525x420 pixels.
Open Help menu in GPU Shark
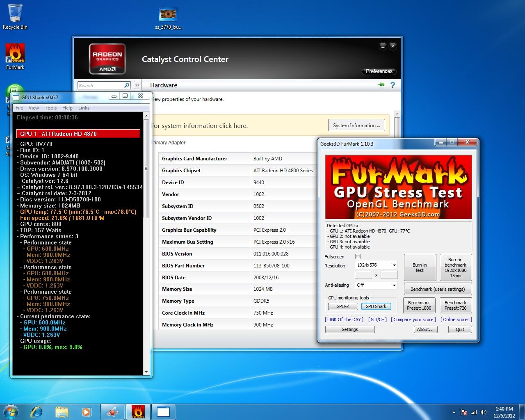pyautogui.click(x=67, y=108)
